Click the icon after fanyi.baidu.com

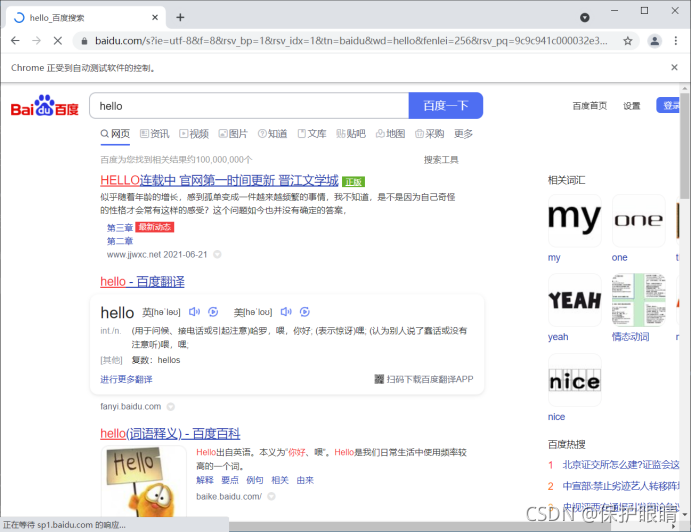(x=171, y=406)
